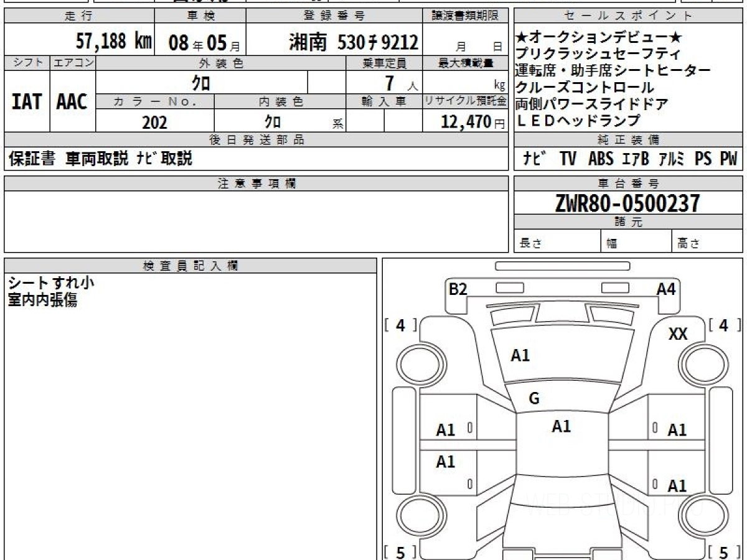Select the シートすれ小 inspector note
This screenshot has height=560, width=747.
point(51,283)
